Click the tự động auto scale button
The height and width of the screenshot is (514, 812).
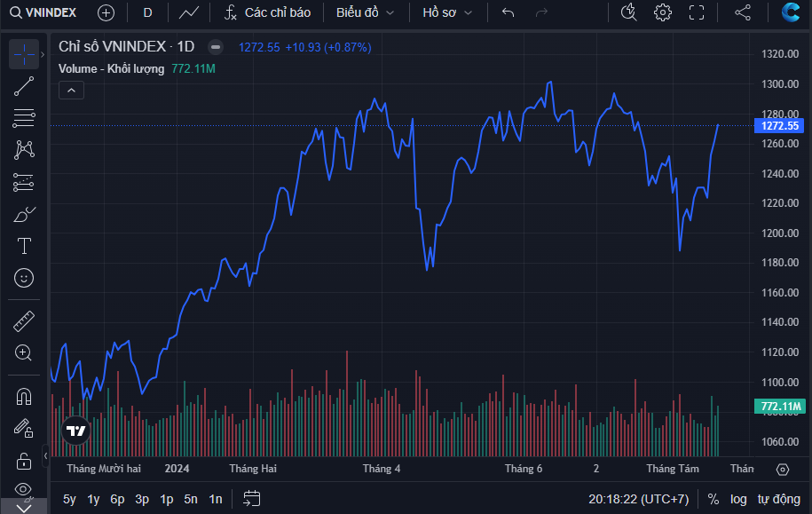click(x=778, y=499)
